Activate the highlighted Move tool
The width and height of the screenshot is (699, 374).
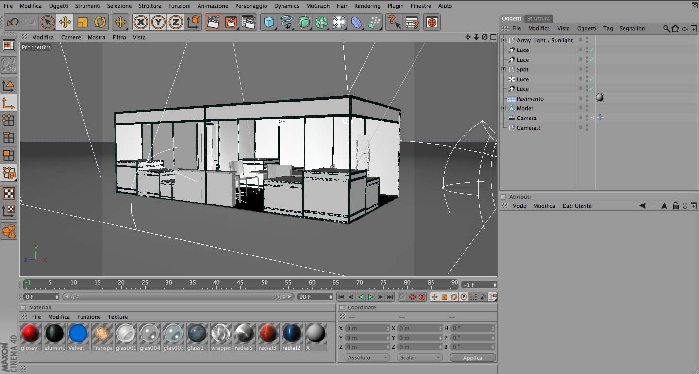pos(65,22)
